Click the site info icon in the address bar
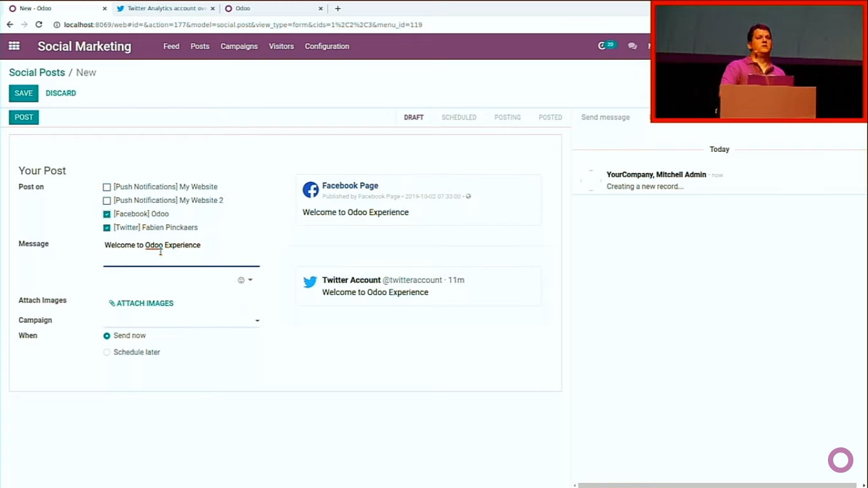Viewport: 868px width, 488px height. [x=57, y=25]
